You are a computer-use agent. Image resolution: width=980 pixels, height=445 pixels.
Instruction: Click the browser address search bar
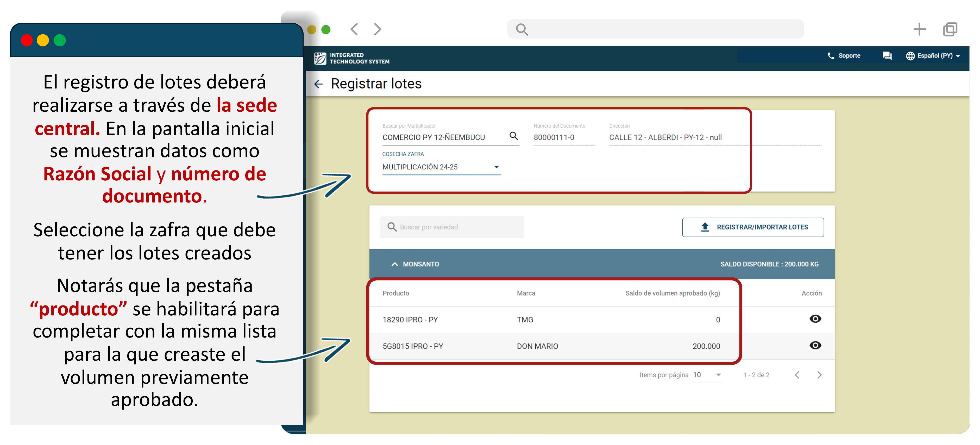pyautogui.click(x=655, y=29)
